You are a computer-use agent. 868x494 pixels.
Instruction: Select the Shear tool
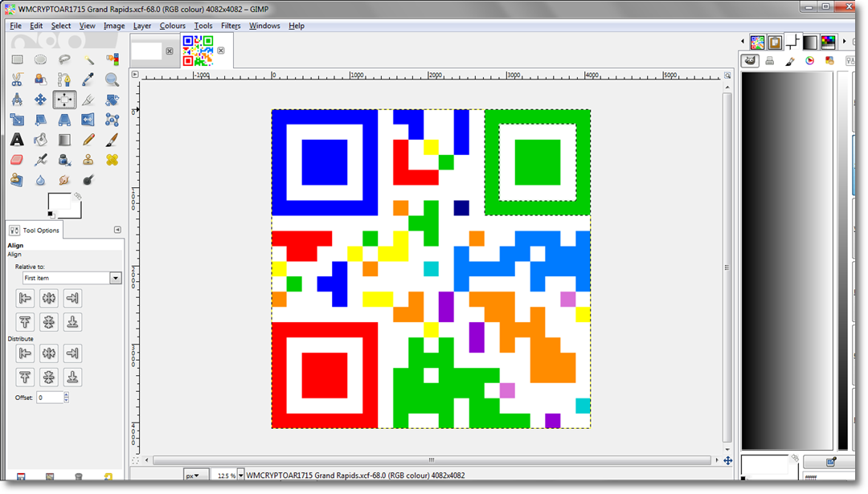(40, 120)
